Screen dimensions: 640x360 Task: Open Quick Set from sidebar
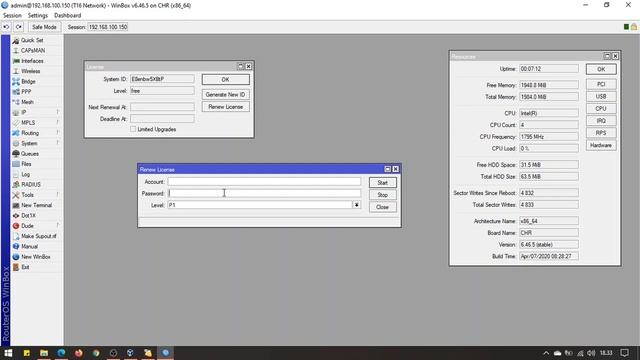coord(32,40)
